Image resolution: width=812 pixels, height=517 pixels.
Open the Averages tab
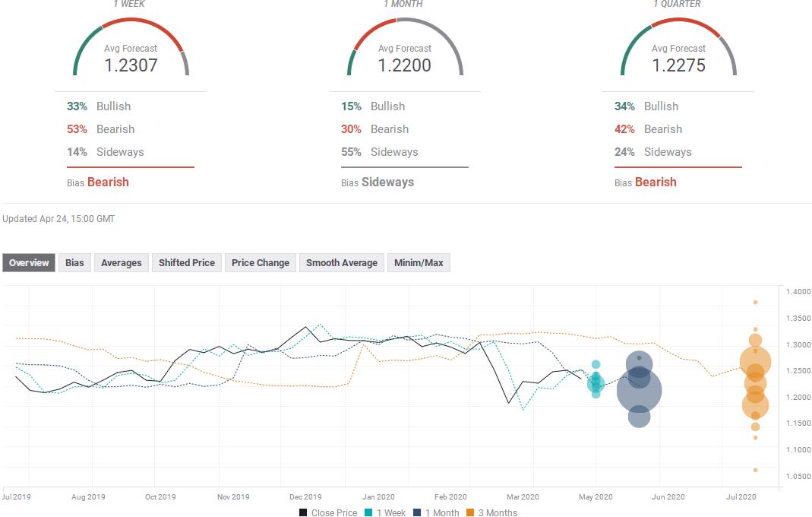tap(121, 263)
